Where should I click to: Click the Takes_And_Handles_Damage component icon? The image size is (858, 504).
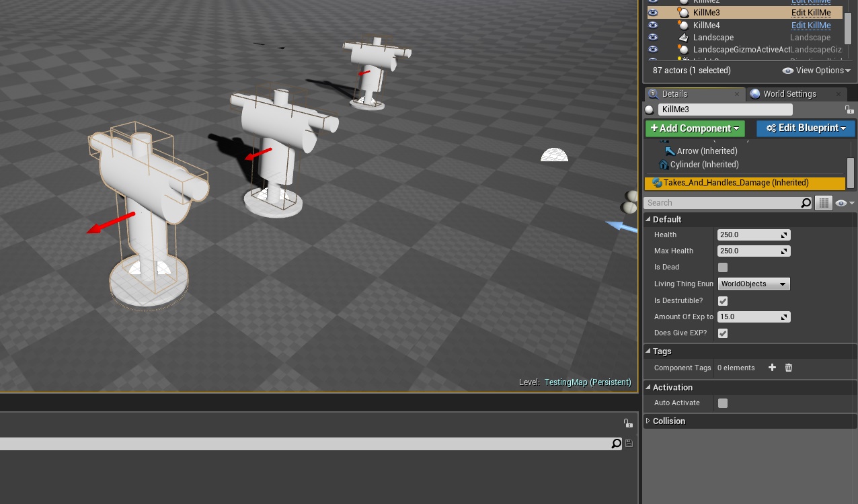click(658, 183)
